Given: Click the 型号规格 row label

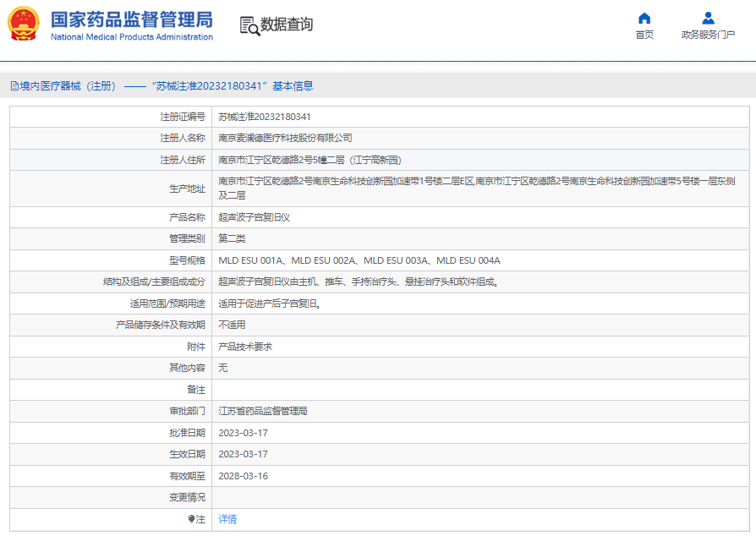Looking at the screenshot, I should [x=187, y=260].
